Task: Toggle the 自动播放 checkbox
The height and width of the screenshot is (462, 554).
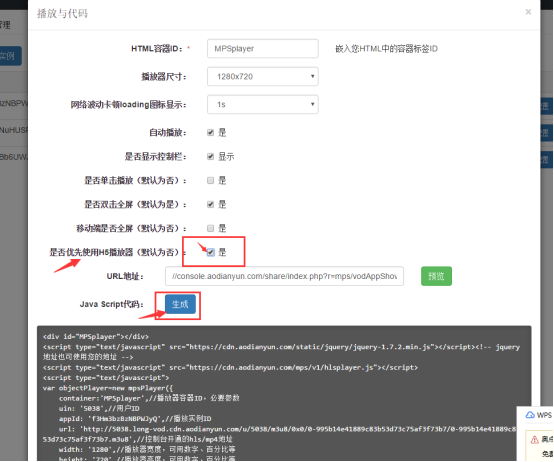Action: click(x=211, y=132)
